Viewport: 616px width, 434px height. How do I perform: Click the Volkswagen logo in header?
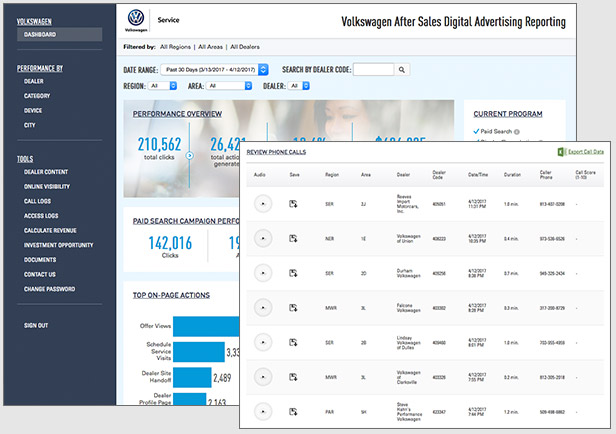136,20
